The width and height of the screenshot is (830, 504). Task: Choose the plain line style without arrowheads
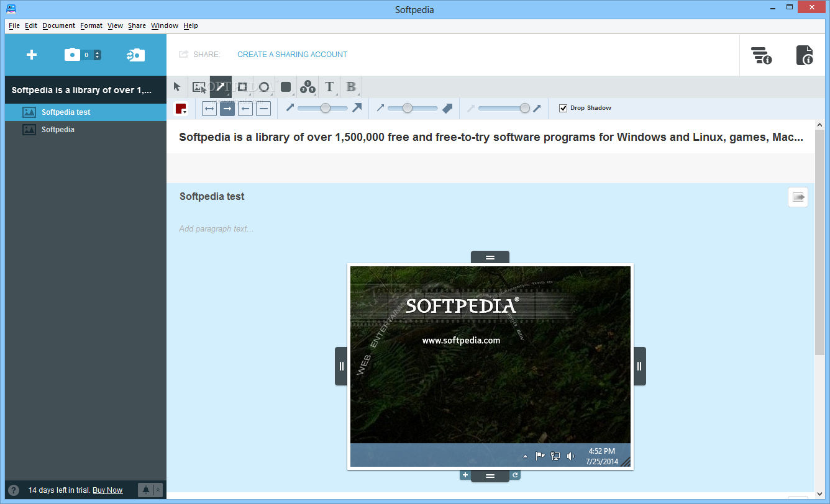(263, 109)
